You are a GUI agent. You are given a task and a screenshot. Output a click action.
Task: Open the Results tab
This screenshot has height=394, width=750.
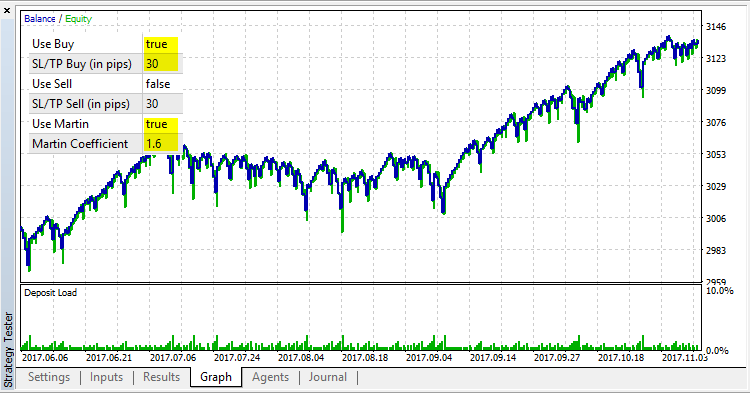tap(161, 377)
